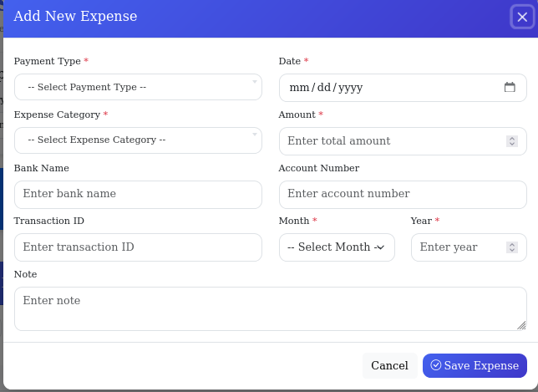This screenshot has width=538, height=392.
Task: Click the Bank Name input field
Action: [138, 195]
